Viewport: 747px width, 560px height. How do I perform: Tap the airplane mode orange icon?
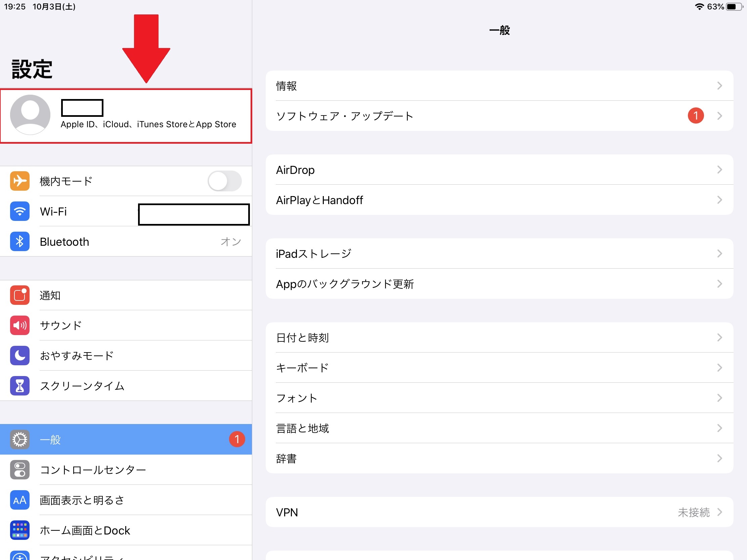pos(19,181)
